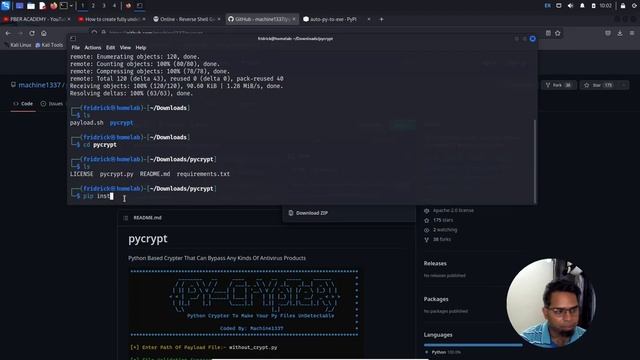Expand the terminal launcher dropdown arrow

71,6
